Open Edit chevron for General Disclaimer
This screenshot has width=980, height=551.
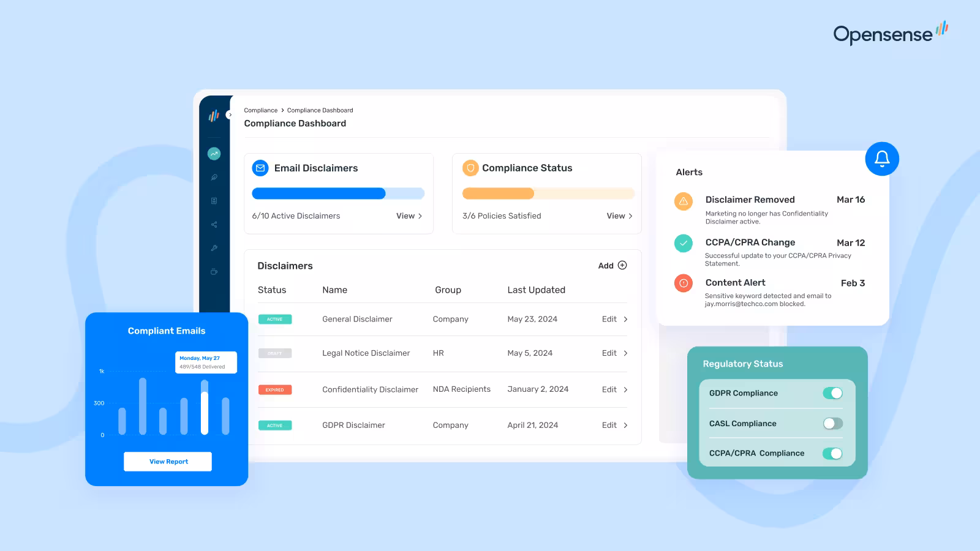625,320
